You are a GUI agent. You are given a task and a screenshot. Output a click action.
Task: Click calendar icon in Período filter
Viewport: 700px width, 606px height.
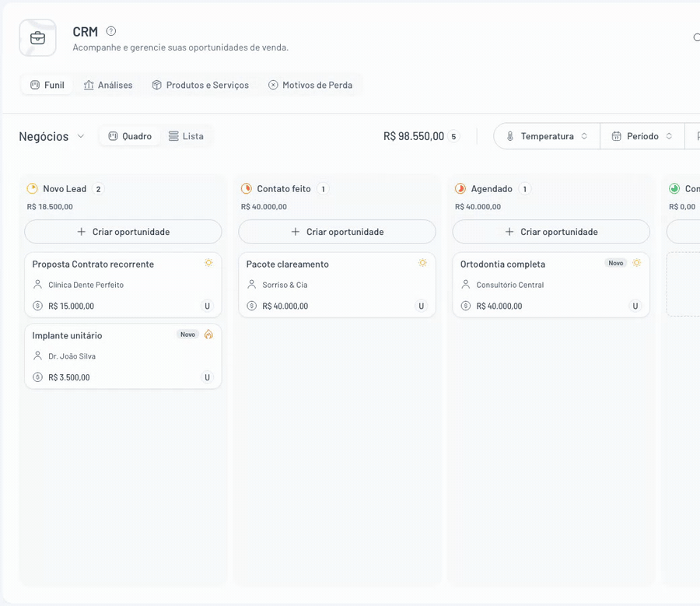coord(616,136)
